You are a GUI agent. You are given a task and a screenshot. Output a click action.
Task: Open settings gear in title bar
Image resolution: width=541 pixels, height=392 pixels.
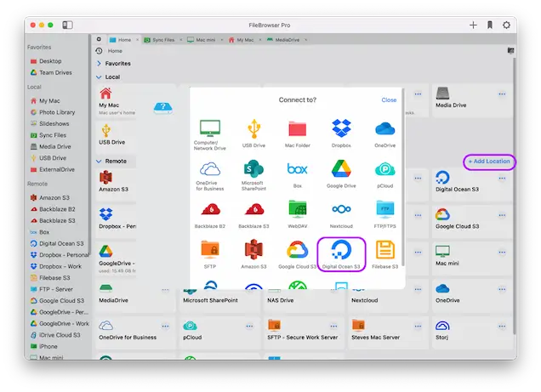(x=506, y=25)
